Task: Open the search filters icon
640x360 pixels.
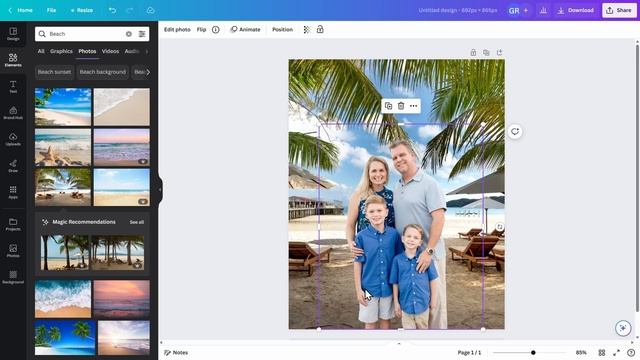Action: (142, 34)
